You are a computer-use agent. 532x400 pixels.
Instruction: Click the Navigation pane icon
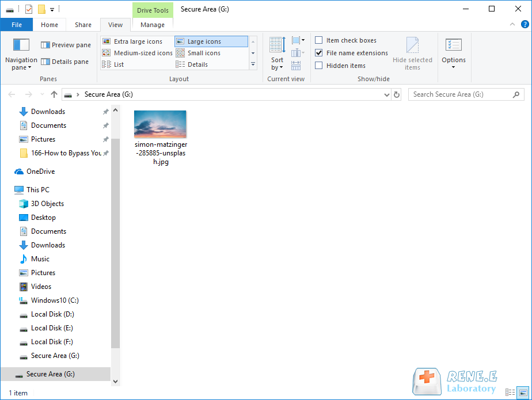click(x=21, y=46)
